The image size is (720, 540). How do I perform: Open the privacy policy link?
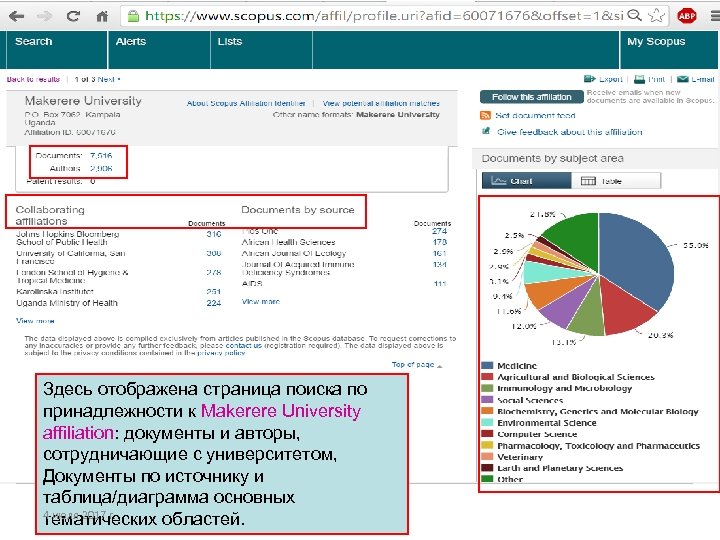(x=221, y=353)
